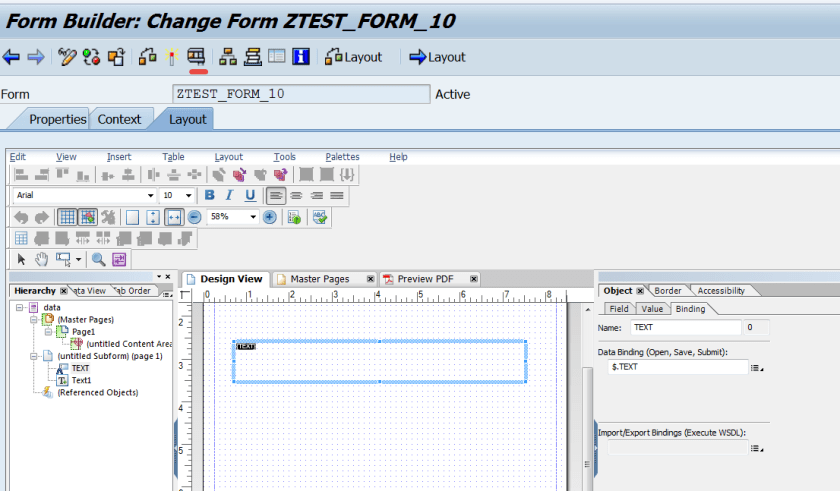The image size is (840, 491).
Task: Select the Hierarchy palette tab
Action: [35, 291]
